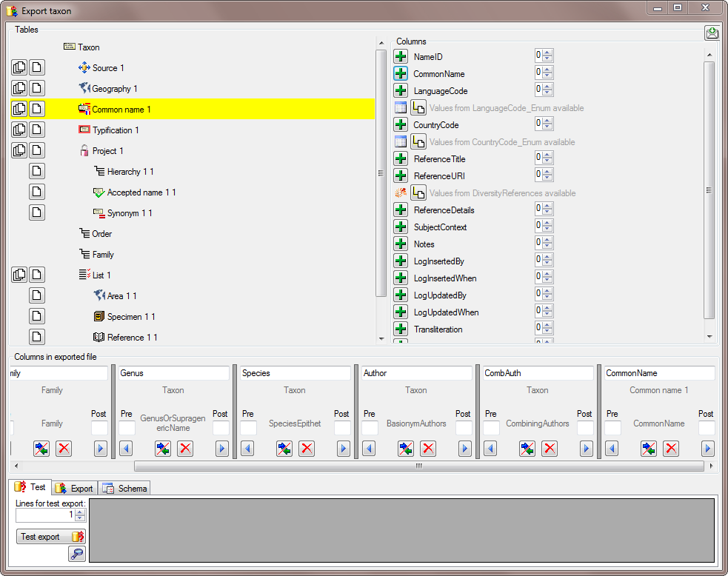Increment the NameID position spinner
This screenshot has height=576, width=728.
pos(547,53)
